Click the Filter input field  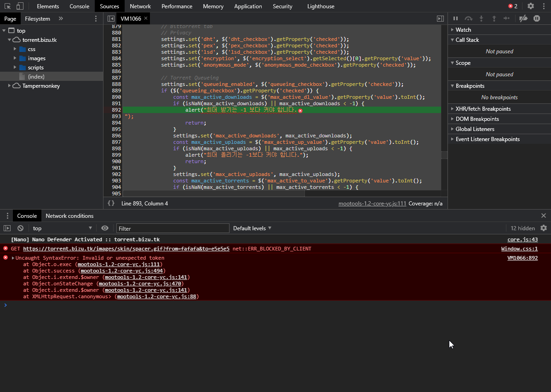172,228
